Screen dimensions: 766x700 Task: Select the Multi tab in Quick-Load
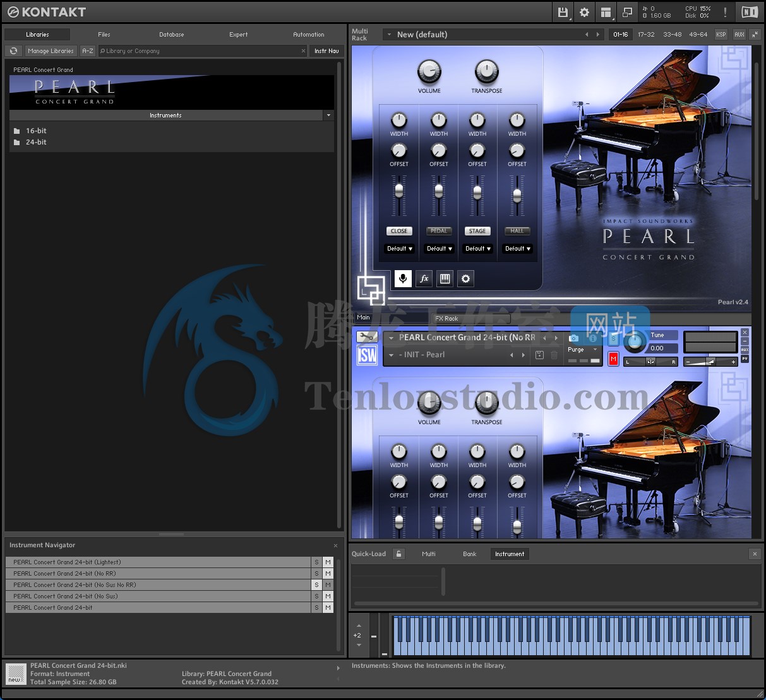(x=429, y=554)
